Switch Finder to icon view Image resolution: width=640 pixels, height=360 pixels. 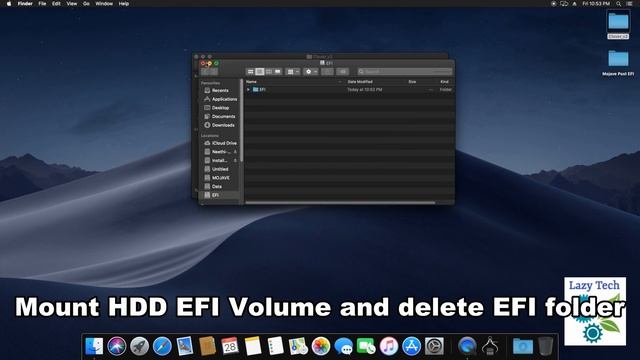pos(251,72)
